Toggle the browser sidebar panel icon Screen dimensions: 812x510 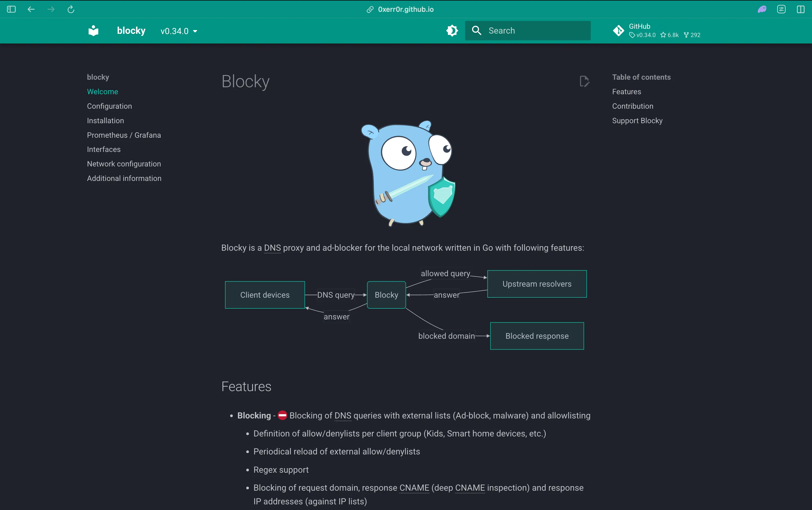(11, 9)
